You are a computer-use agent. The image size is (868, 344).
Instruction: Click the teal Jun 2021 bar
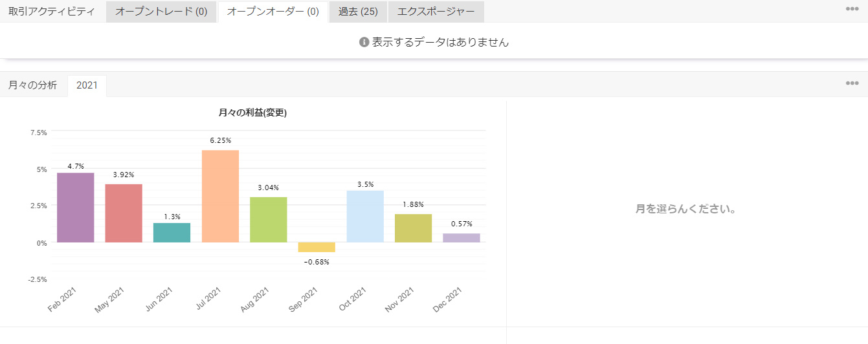(x=172, y=233)
